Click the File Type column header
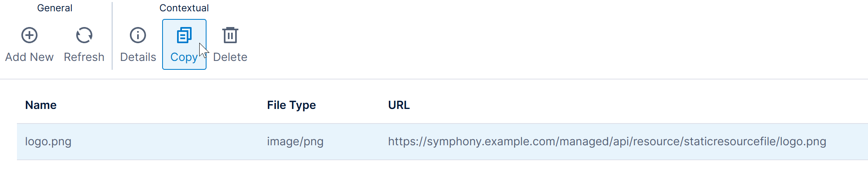 (x=291, y=105)
